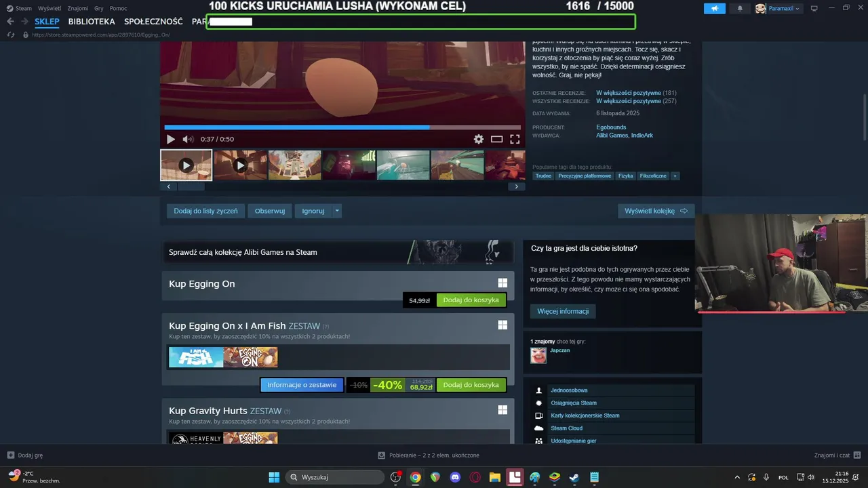Open publisher IndieArk link
This screenshot has height=488, width=868.
click(642, 136)
